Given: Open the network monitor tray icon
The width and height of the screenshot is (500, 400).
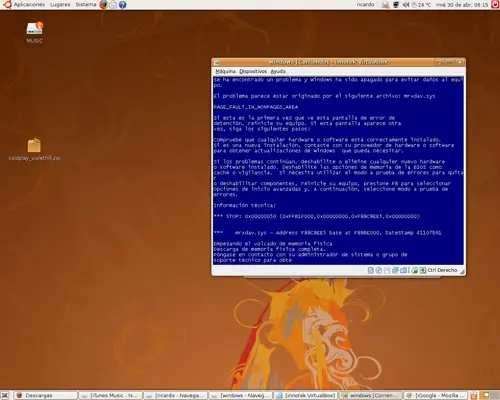Looking at the screenshot, I should 396,5.
